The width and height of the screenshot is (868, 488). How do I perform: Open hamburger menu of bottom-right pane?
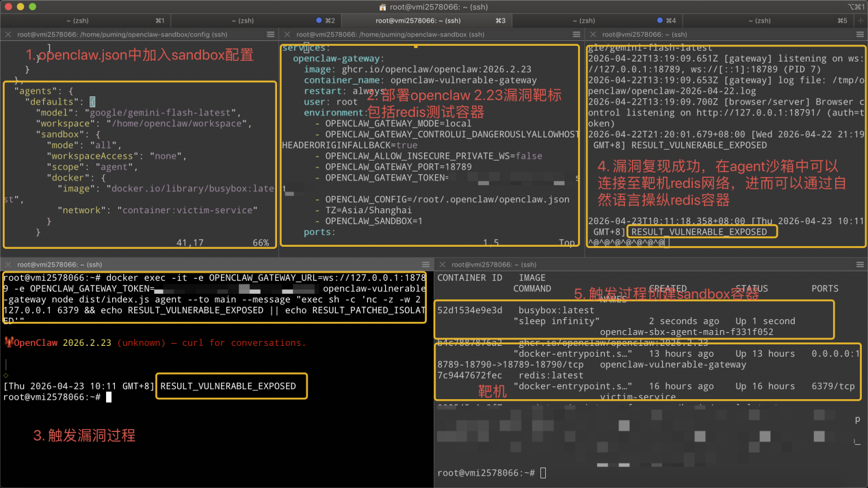coord(859,264)
